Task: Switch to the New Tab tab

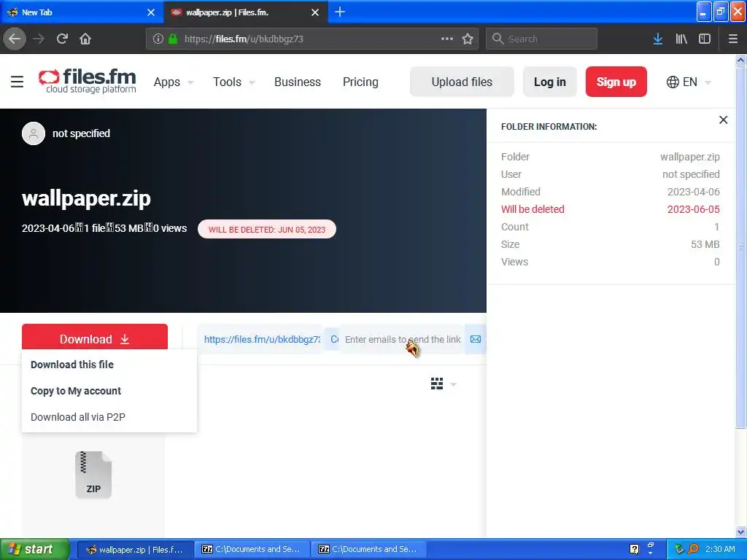Action: [x=81, y=12]
